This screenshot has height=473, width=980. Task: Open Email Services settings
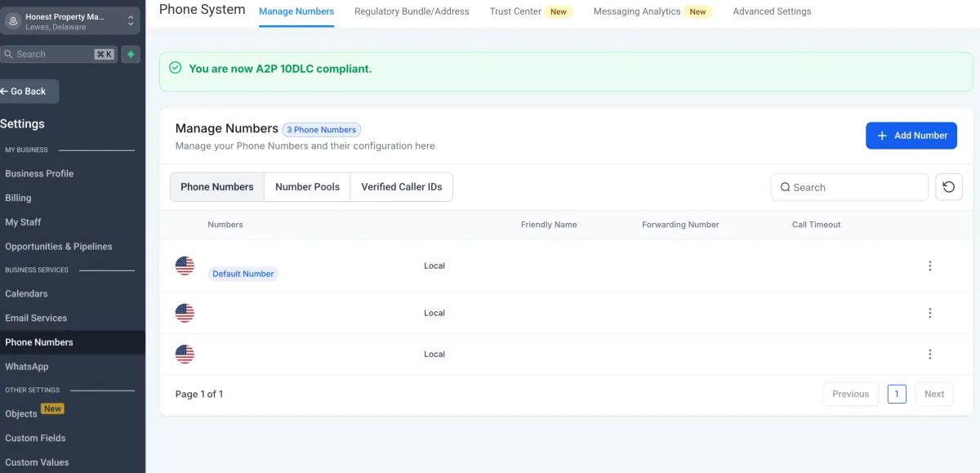point(36,318)
